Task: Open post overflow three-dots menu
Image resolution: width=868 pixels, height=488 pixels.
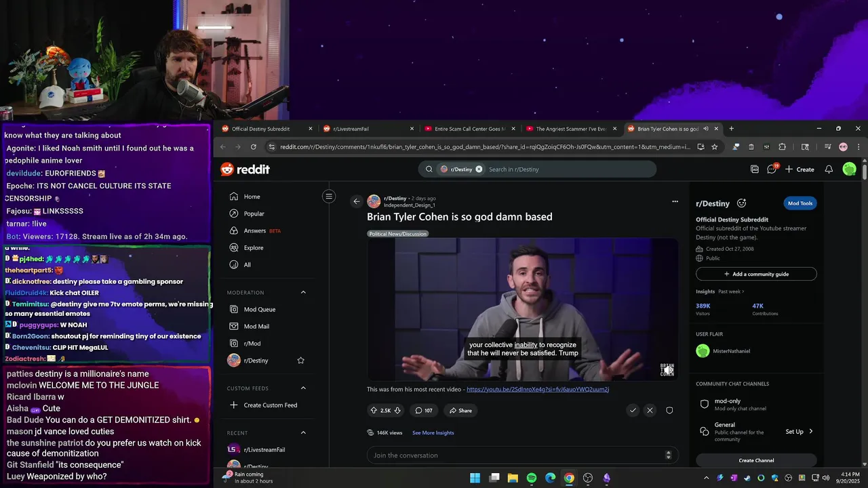Action: pyautogui.click(x=675, y=201)
